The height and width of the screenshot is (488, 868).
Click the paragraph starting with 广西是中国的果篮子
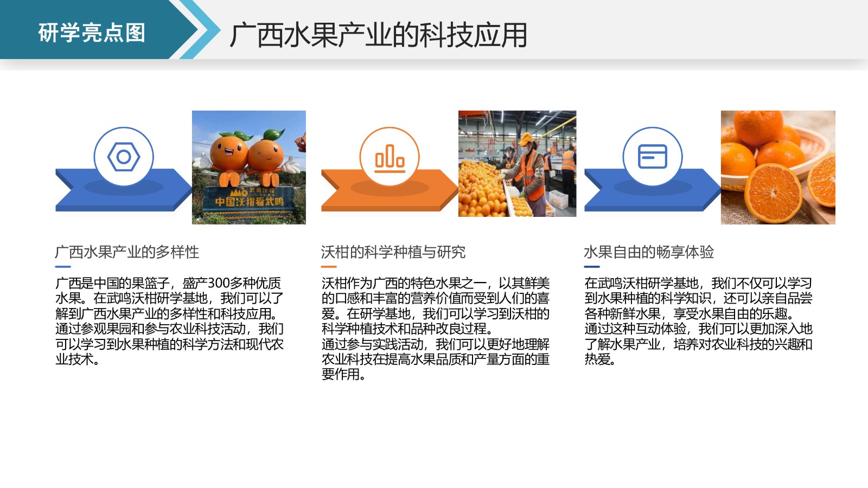(x=169, y=321)
